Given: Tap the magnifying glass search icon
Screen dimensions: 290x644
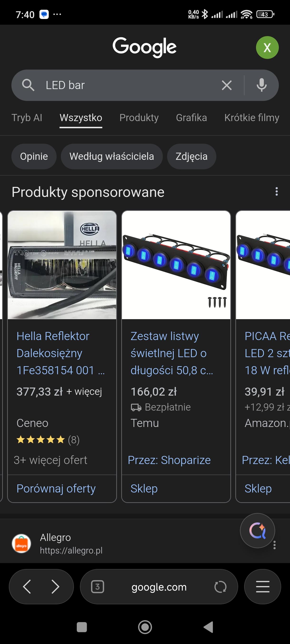Looking at the screenshot, I should point(28,85).
